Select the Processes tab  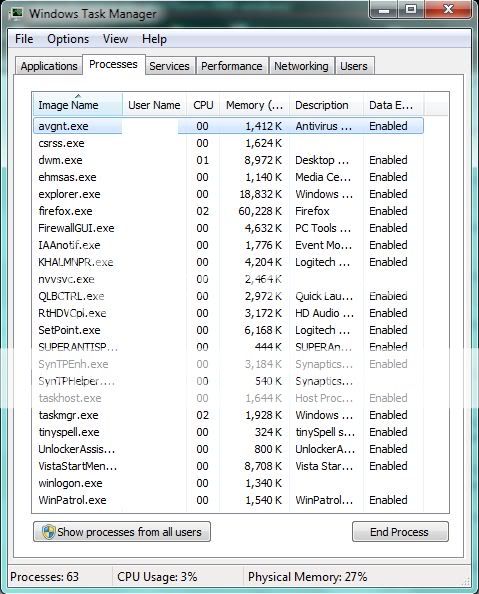pos(113,64)
